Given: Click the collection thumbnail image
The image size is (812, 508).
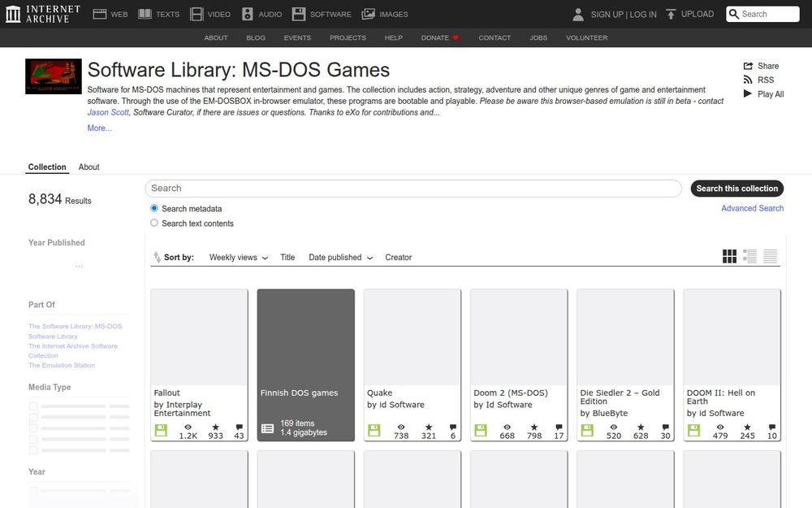Looking at the screenshot, I should pos(54,76).
